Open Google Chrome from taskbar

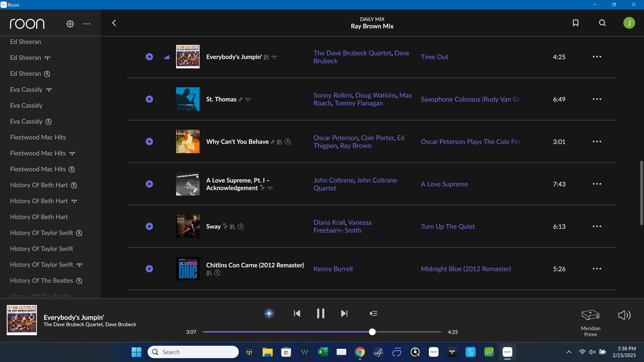(x=360, y=352)
